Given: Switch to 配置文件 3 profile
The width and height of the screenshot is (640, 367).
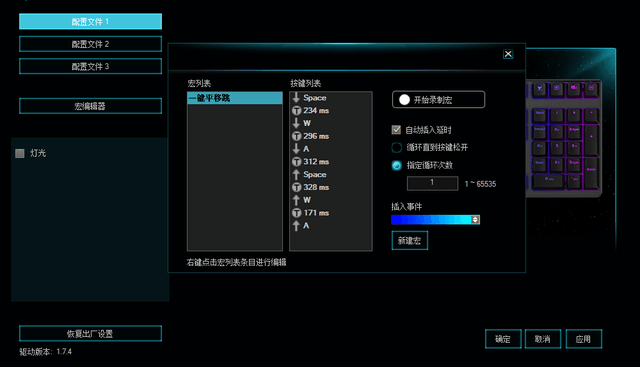Looking at the screenshot, I should click(x=90, y=66).
